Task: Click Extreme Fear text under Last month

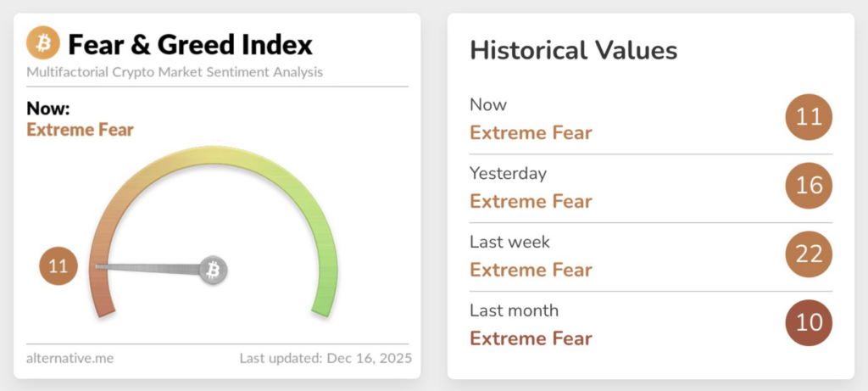Action: click(531, 338)
